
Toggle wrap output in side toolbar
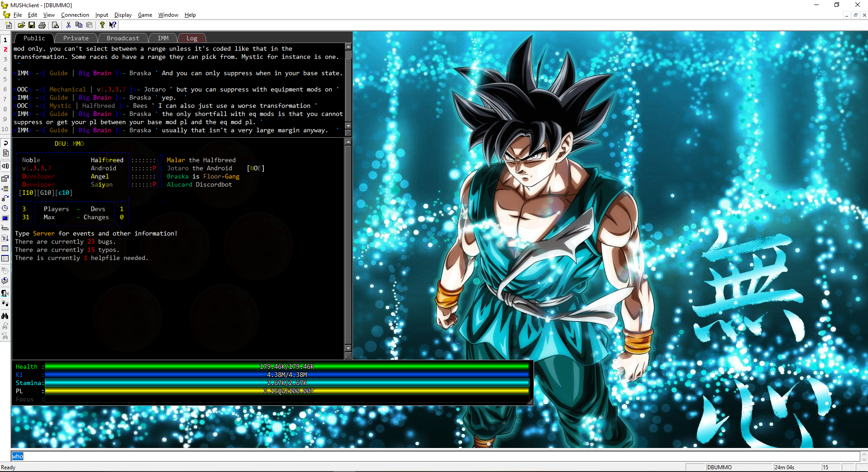point(5,143)
